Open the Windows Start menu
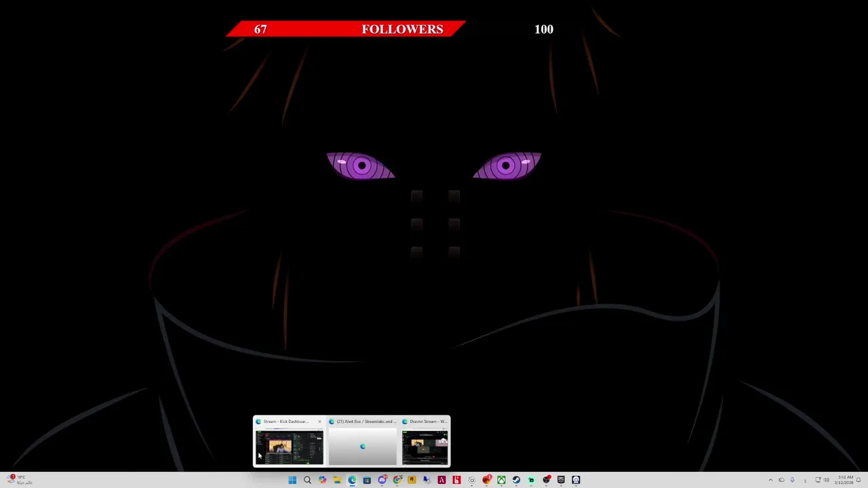This screenshot has height=488, width=868. (x=292, y=480)
